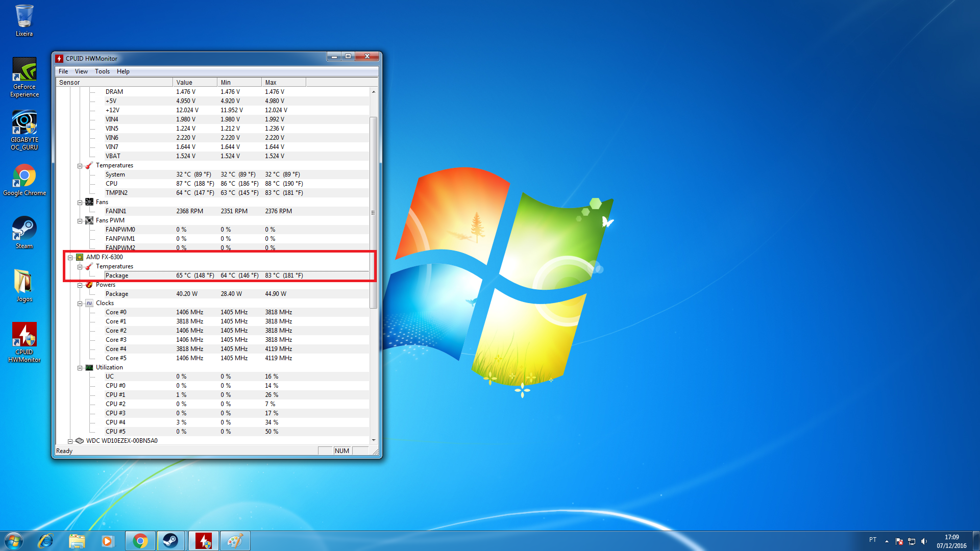Click the Sensor column header
This screenshot has width=980, height=551.
tap(114, 83)
